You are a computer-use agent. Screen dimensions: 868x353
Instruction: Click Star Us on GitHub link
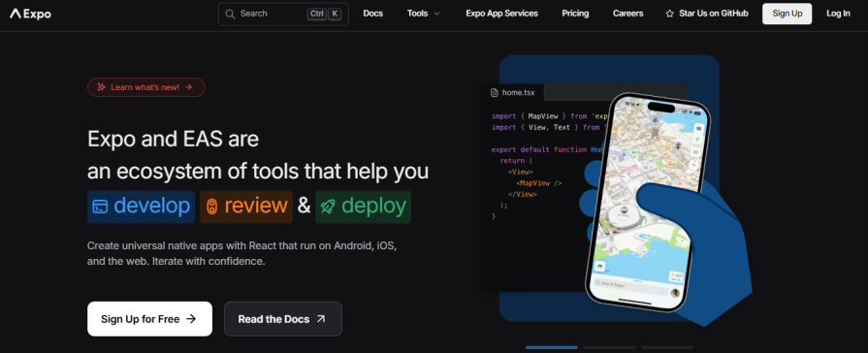point(707,14)
